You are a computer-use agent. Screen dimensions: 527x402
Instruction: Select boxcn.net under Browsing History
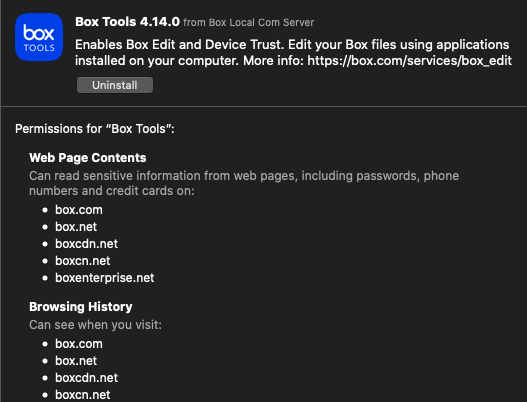(83, 395)
